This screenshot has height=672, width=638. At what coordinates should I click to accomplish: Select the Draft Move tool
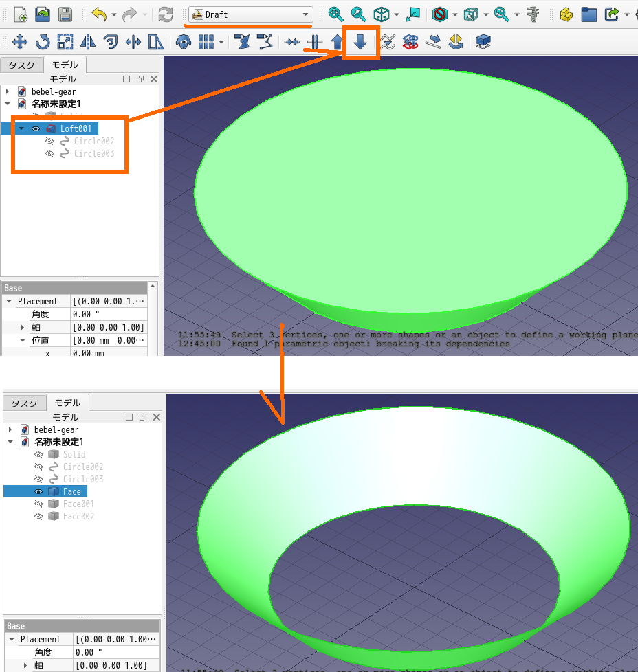(20, 43)
